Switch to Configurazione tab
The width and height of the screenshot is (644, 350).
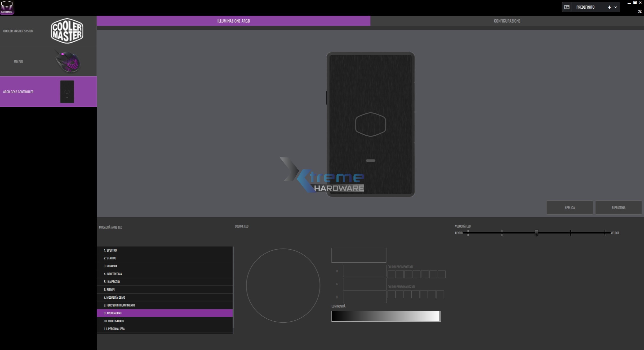pyautogui.click(x=507, y=21)
